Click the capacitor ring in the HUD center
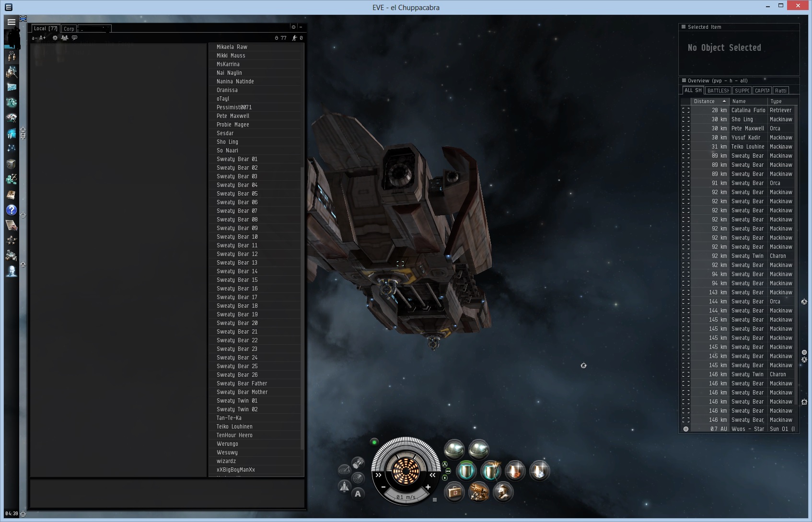Screen dimensions: 812x522 point(406,471)
